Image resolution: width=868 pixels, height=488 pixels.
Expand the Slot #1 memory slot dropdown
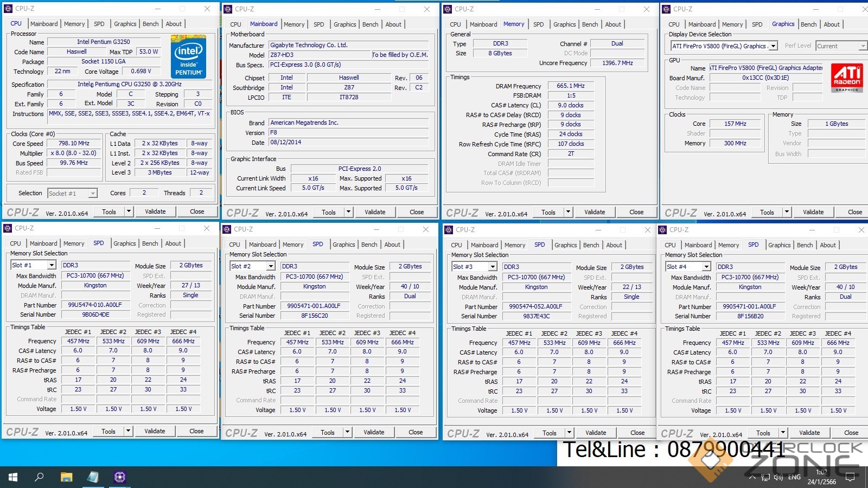(52, 265)
